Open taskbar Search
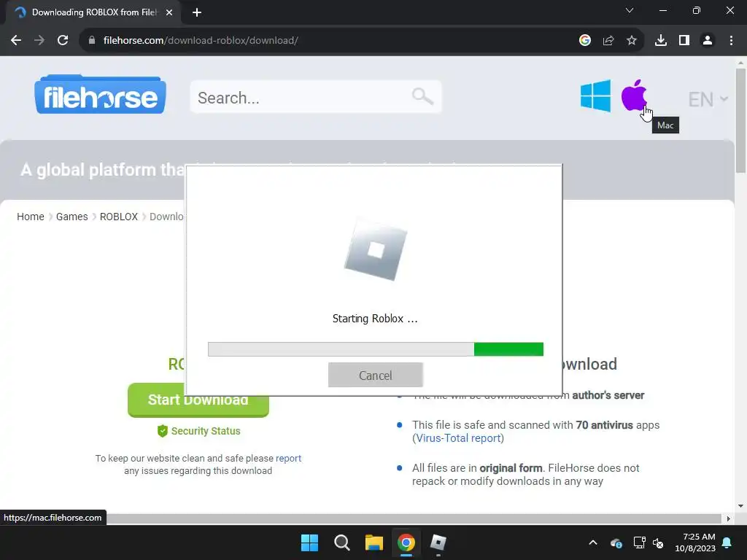This screenshot has height=560, width=747. [x=341, y=542]
